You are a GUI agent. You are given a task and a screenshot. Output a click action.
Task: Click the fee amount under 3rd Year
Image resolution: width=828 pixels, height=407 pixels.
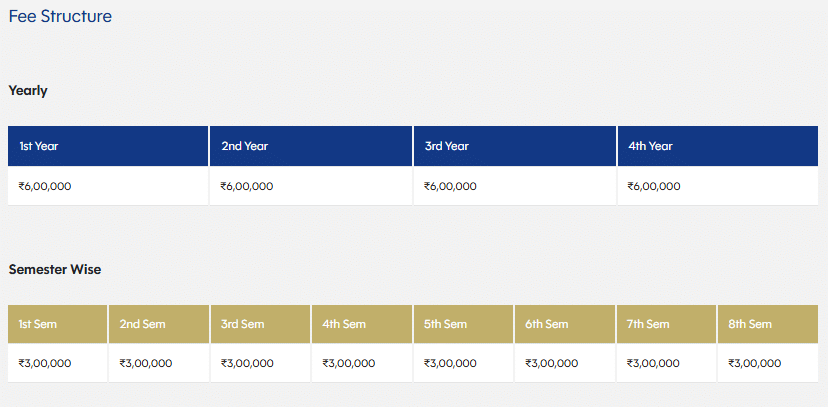point(450,186)
